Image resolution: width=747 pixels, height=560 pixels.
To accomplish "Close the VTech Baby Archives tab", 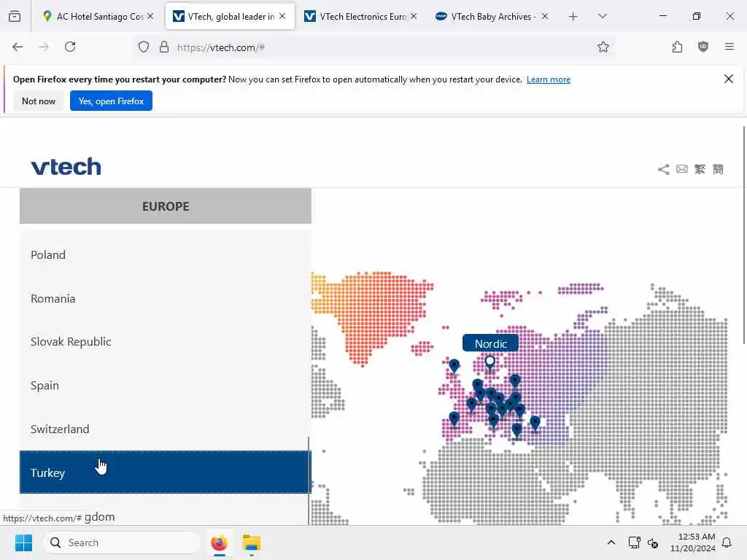I will point(545,16).
